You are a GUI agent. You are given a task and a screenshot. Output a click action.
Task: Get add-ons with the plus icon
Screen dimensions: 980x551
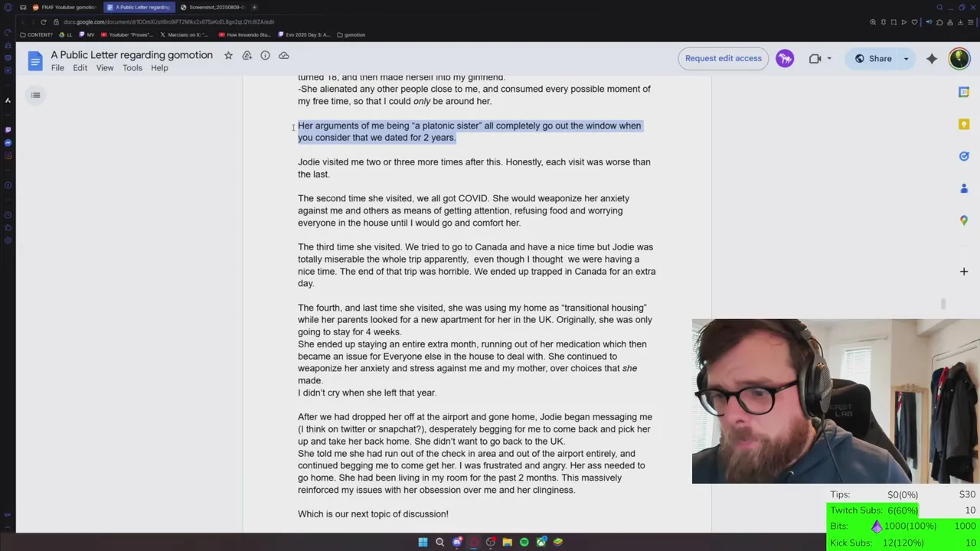point(964,271)
